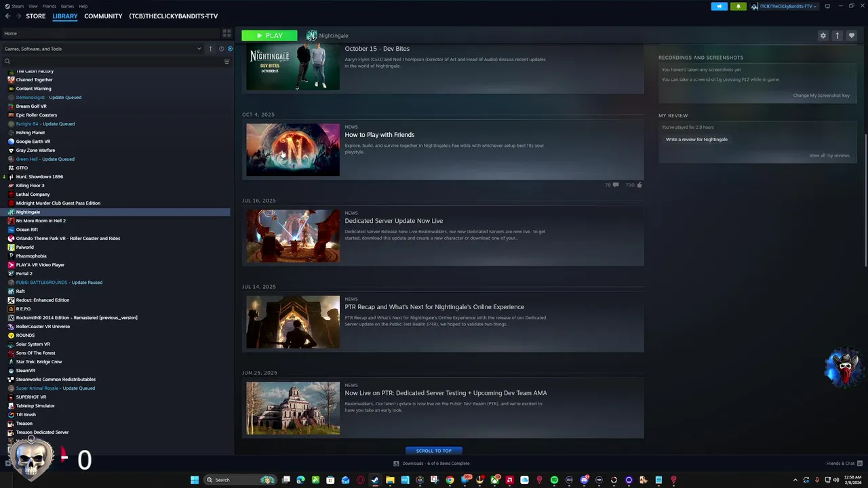Open Now Live on PTR news headline
This screenshot has height=488, width=868.
click(446, 393)
